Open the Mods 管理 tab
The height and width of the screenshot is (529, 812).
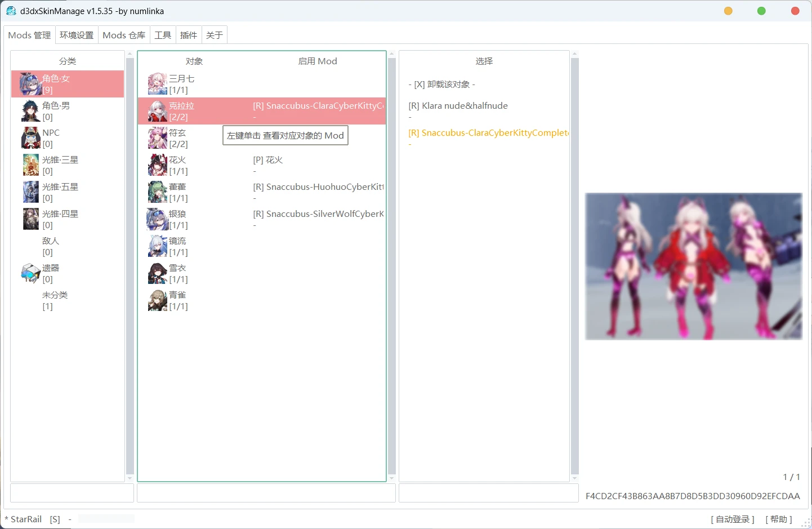(x=29, y=35)
